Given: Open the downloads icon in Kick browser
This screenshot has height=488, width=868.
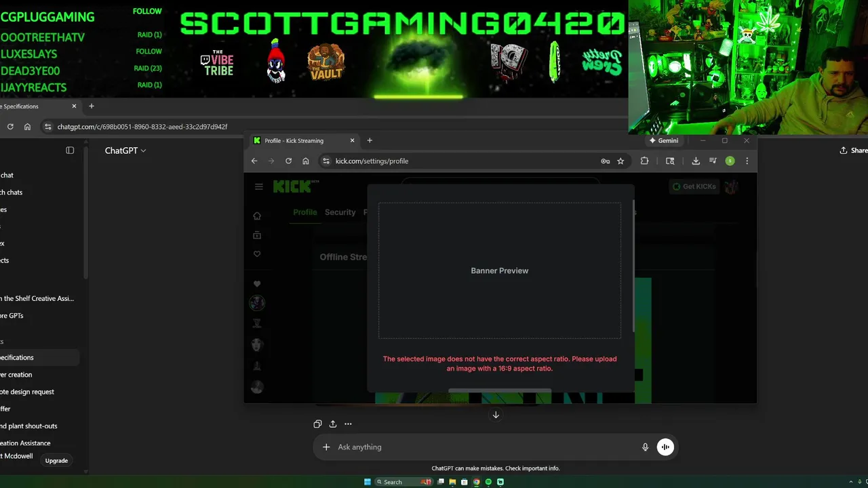Looking at the screenshot, I should click(696, 161).
